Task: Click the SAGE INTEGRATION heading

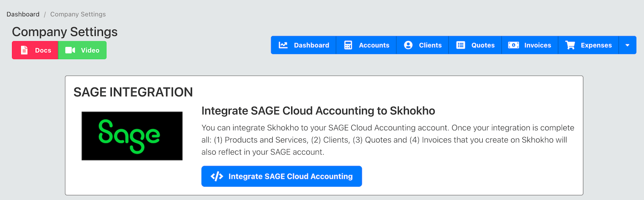Action: pos(133,92)
